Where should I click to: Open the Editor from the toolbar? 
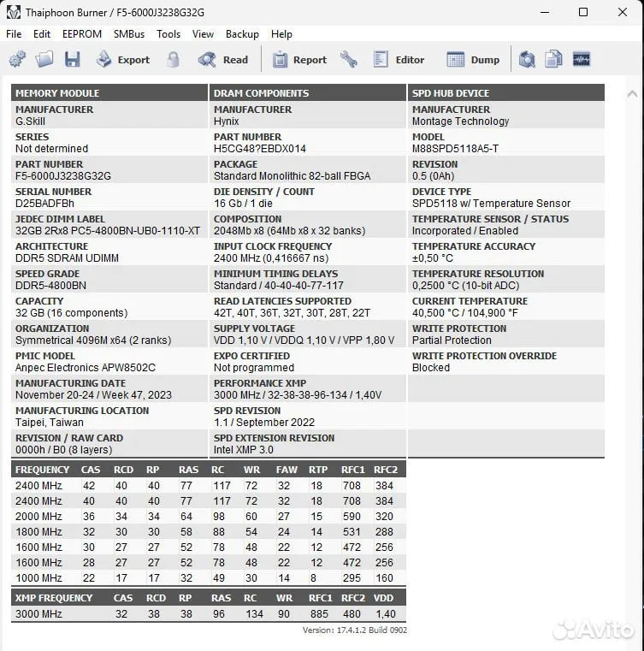(399, 59)
